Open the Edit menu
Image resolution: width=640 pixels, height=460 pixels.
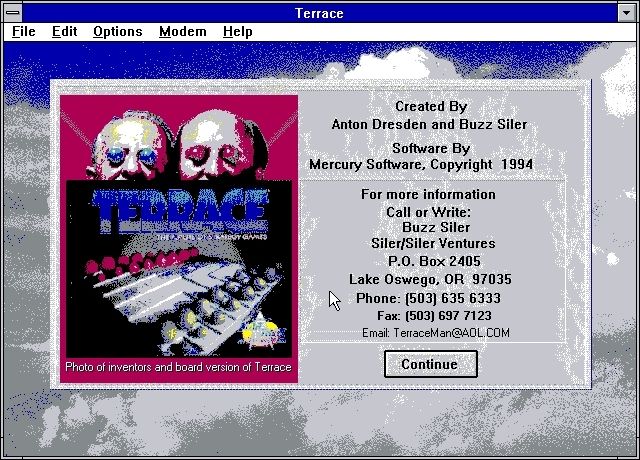point(65,31)
